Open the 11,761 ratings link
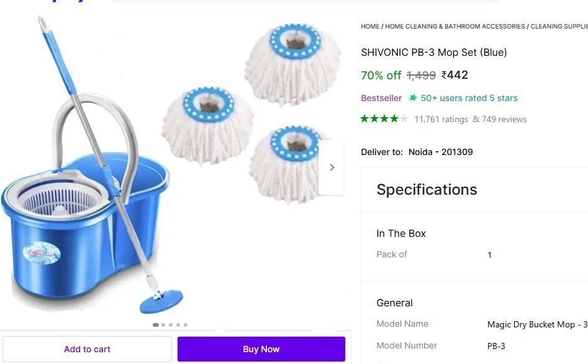This screenshot has height=364, width=588. [x=441, y=119]
